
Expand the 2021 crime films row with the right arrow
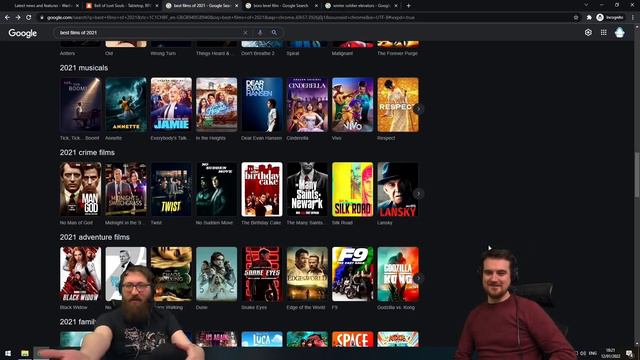pyautogui.click(x=418, y=193)
